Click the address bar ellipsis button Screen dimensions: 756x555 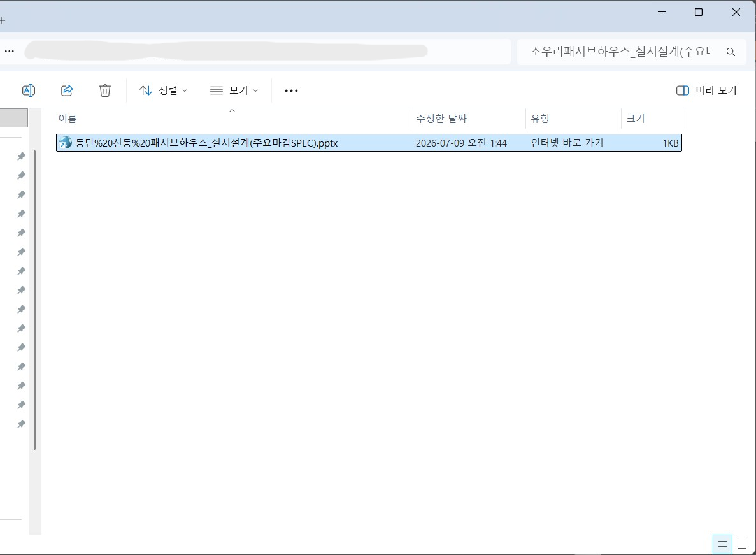coord(10,51)
